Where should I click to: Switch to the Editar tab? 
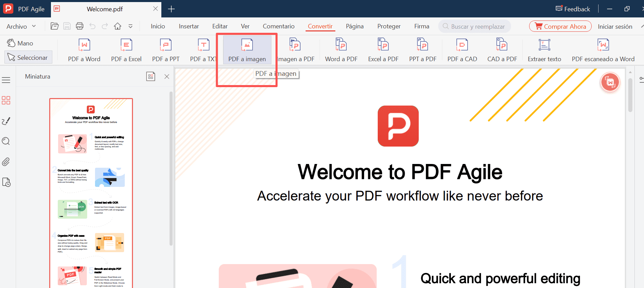[220, 26]
